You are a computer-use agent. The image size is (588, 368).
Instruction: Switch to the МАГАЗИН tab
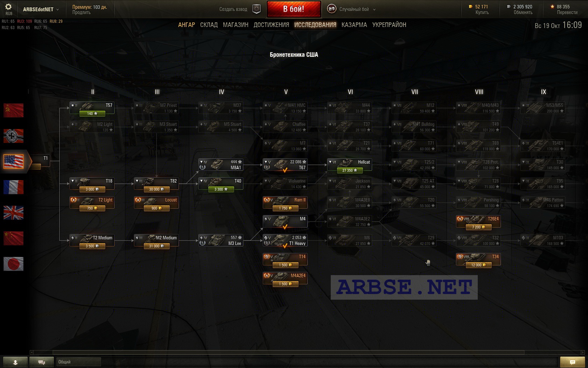[x=236, y=25]
